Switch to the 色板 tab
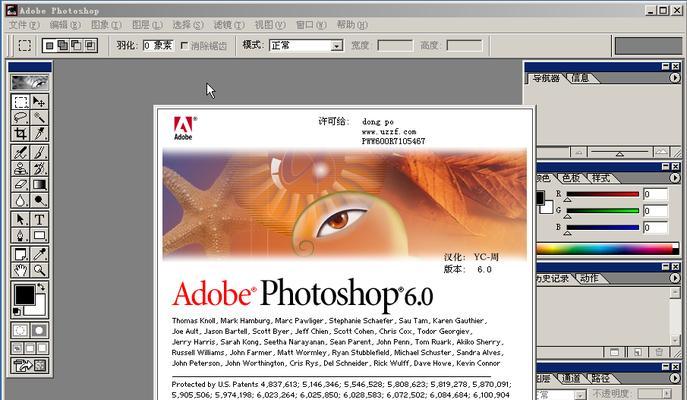The width and height of the screenshot is (687, 400). [571, 178]
